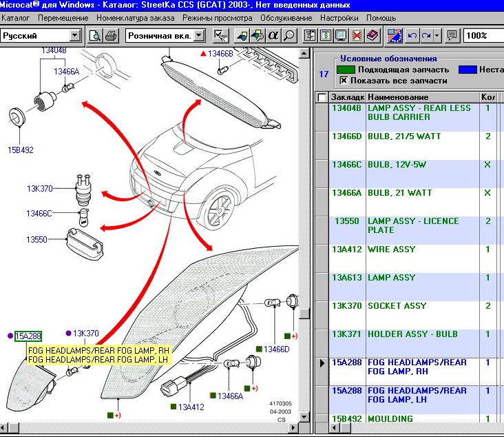The image size is (504, 437).
Task: Select the 15A288 callout in diagram
Action: [x=28, y=336]
